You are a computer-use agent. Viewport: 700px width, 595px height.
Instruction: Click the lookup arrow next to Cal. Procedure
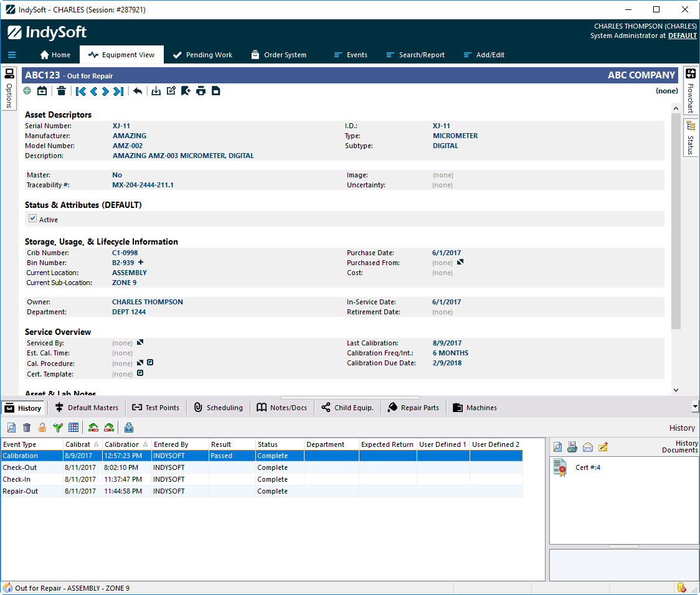[x=140, y=363]
